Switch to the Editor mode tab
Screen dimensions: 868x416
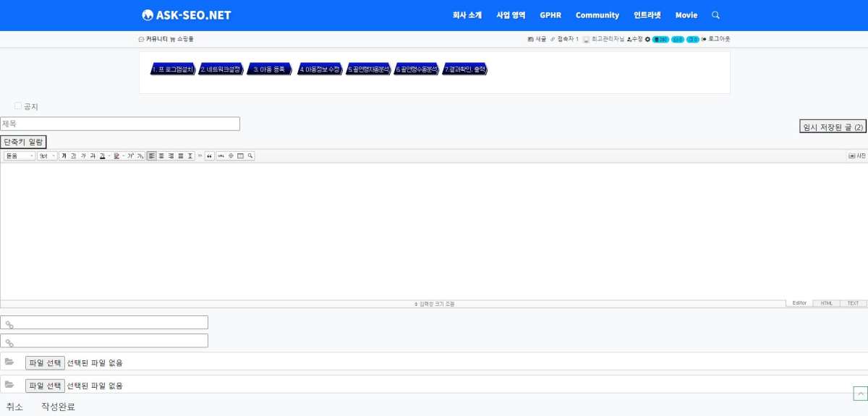[x=799, y=303]
